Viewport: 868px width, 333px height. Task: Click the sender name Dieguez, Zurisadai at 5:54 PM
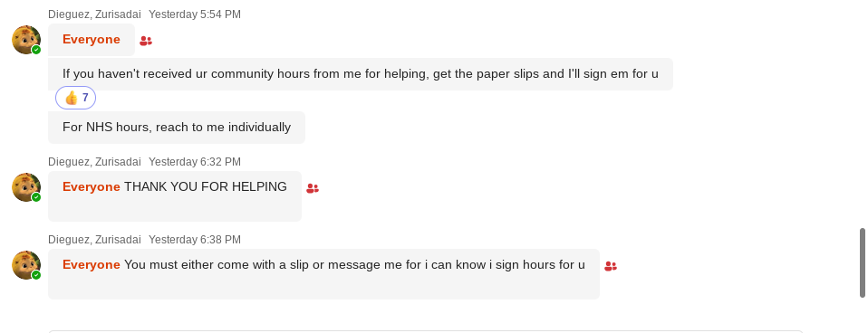tap(94, 14)
